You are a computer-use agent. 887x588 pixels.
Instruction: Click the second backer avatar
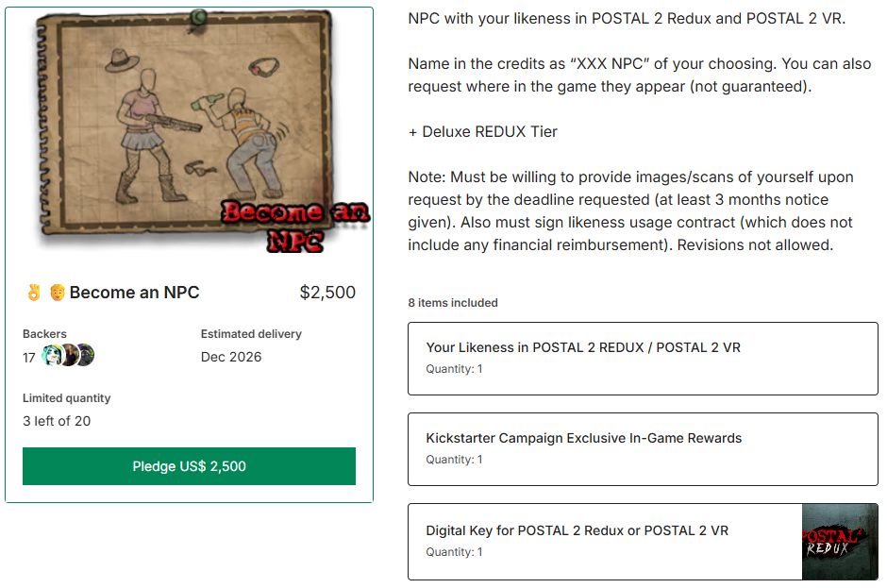coord(70,355)
